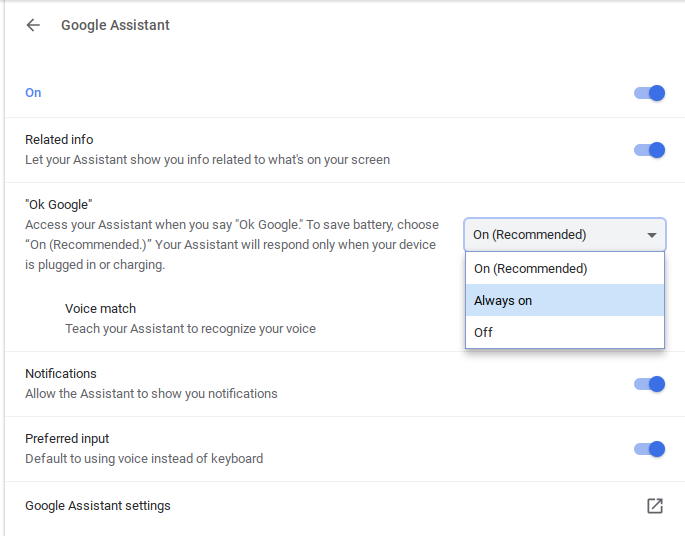This screenshot has height=536, width=685.
Task: Collapse the dropdown using its caret arrow
Action: click(x=652, y=235)
